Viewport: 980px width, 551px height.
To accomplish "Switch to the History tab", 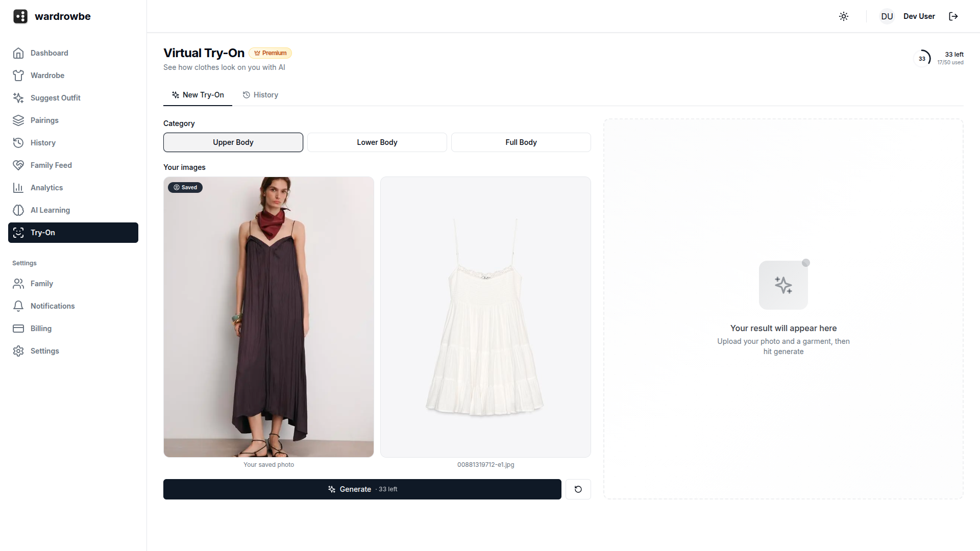I will 260,94.
